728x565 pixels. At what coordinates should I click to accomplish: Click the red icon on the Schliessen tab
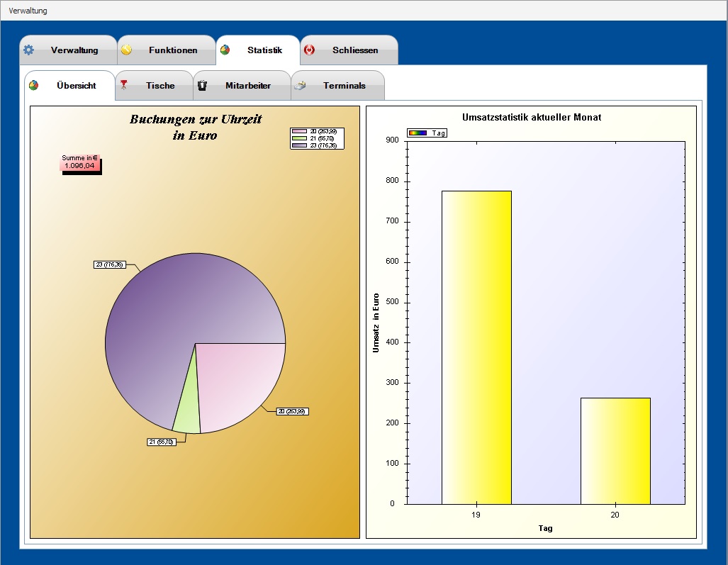point(309,50)
